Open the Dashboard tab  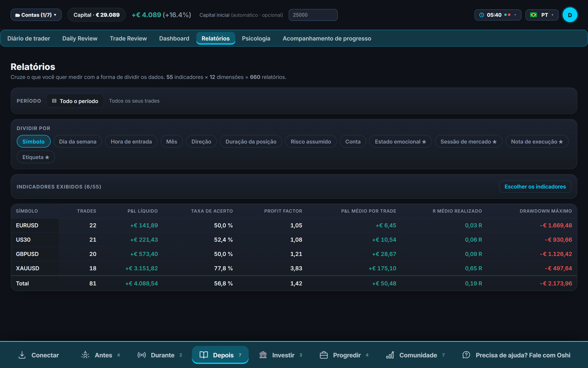pos(174,38)
